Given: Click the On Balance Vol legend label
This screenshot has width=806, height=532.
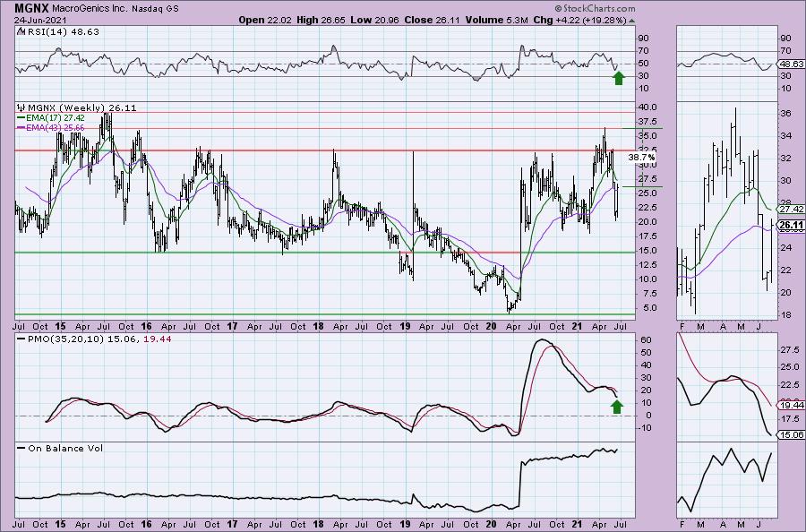Looking at the screenshot, I should point(65,448).
